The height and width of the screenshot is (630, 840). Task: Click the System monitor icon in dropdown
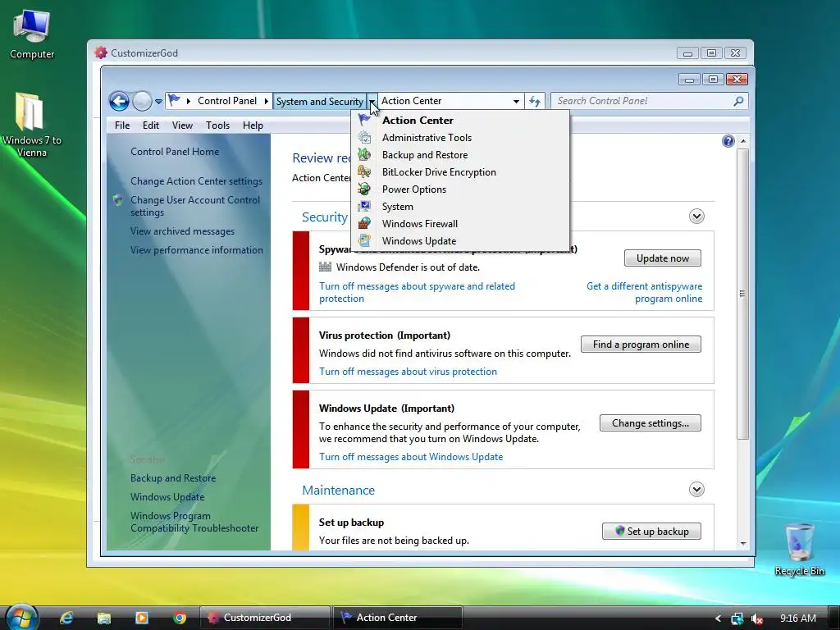[x=364, y=206]
